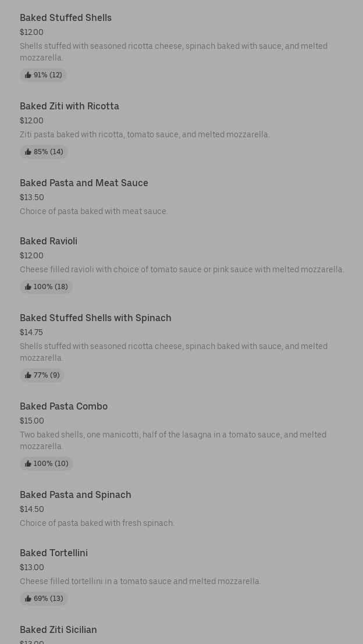Screen dimensions: 363x644
Task: Choose the Baked Tortellini entry
Action: (x=54, y=553)
